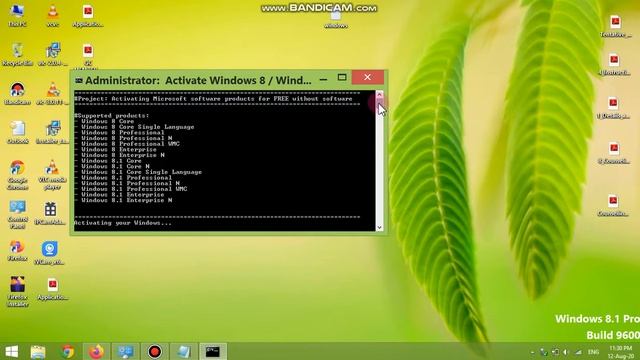Click the '#Supported products:' console line
This screenshot has height=360, width=640.
coord(112,116)
